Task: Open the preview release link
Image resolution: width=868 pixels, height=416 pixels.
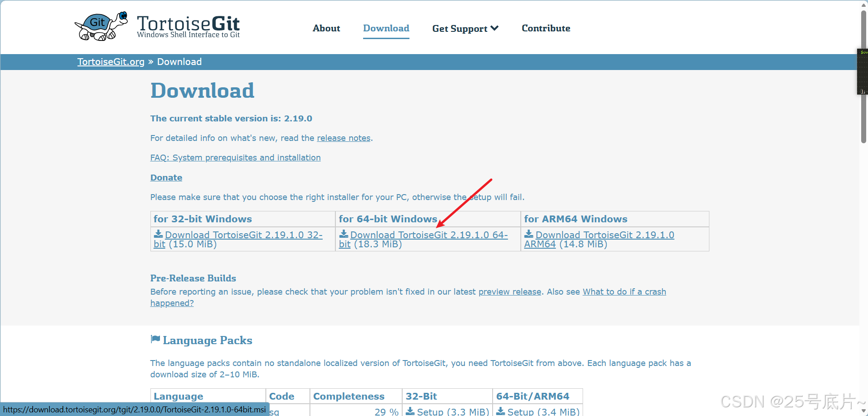Action: tap(510, 292)
